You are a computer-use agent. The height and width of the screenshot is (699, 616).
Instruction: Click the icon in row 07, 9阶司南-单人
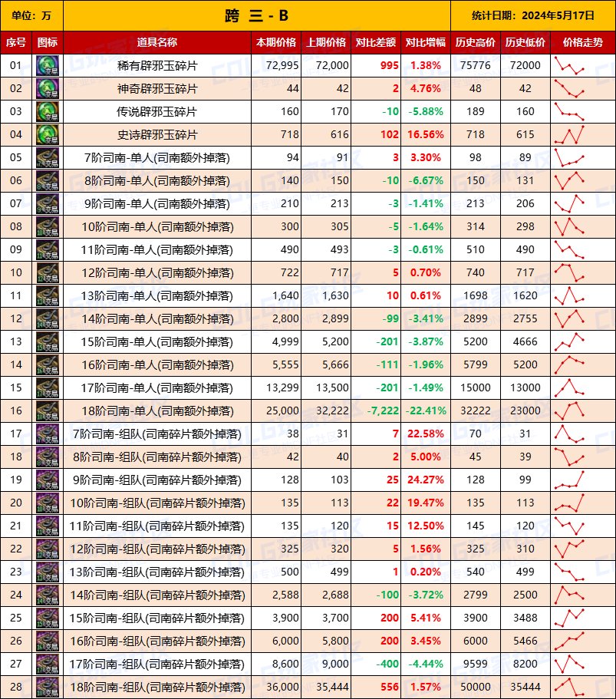(x=48, y=204)
